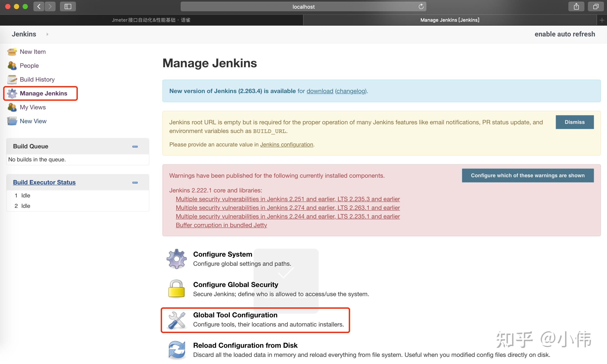
Task: Collapse the Build Queue panel
Action: pyautogui.click(x=135, y=146)
